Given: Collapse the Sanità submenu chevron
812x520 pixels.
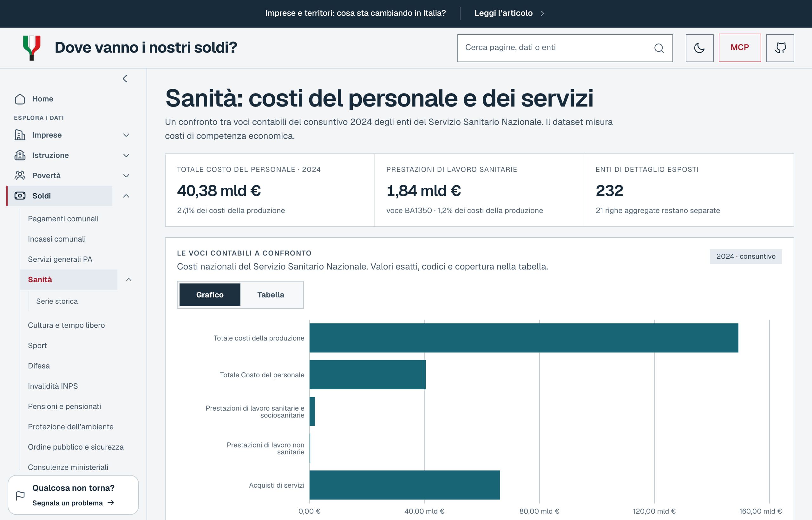Looking at the screenshot, I should coord(129,280).
